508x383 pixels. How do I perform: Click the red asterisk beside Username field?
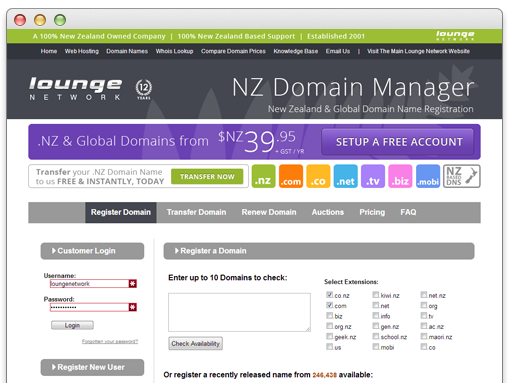tap(133, 284)
